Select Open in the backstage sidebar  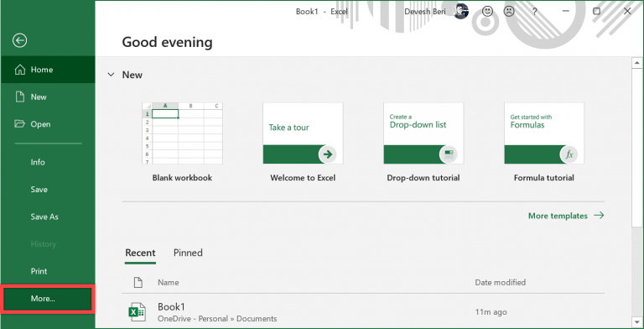pos(48,124)
